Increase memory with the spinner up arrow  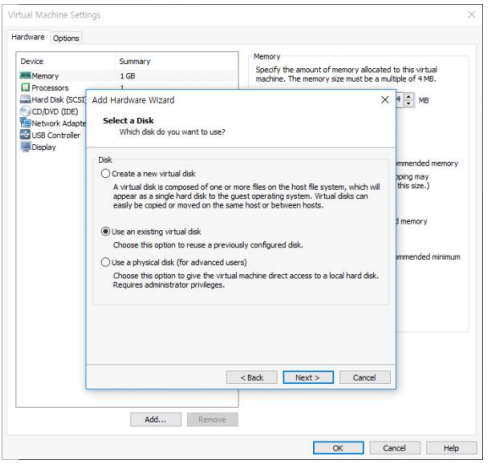pos(409,97)
